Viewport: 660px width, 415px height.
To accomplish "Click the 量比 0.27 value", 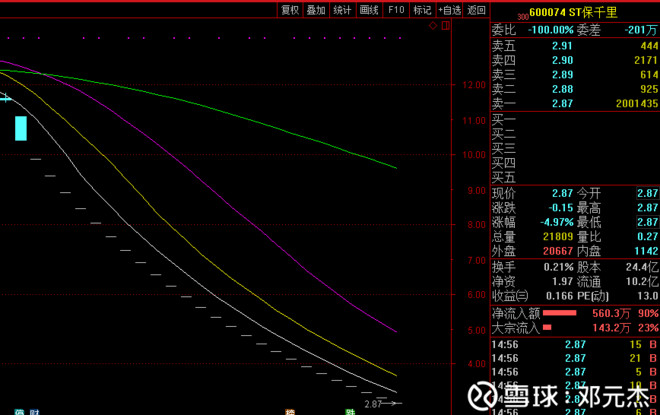I will 647,236.
